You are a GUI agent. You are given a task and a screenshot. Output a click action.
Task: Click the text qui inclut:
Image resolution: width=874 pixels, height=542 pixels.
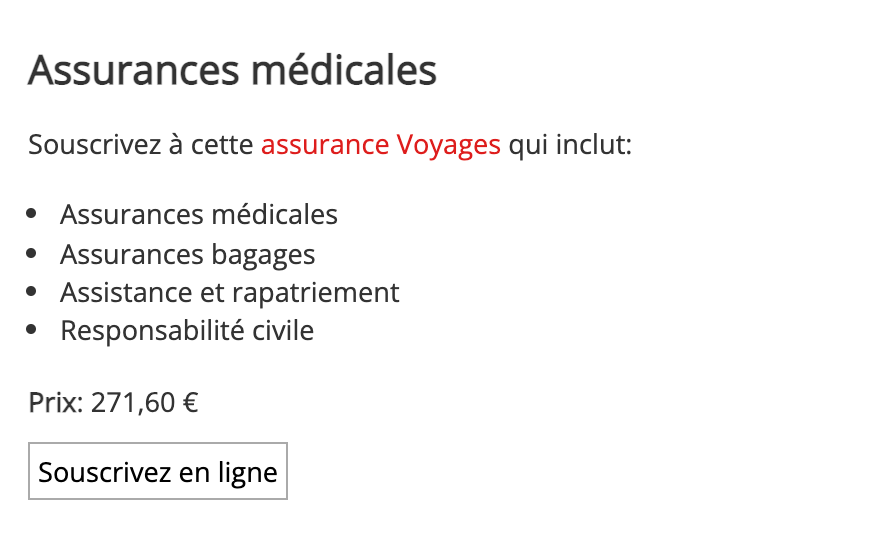tap(570, 145)
